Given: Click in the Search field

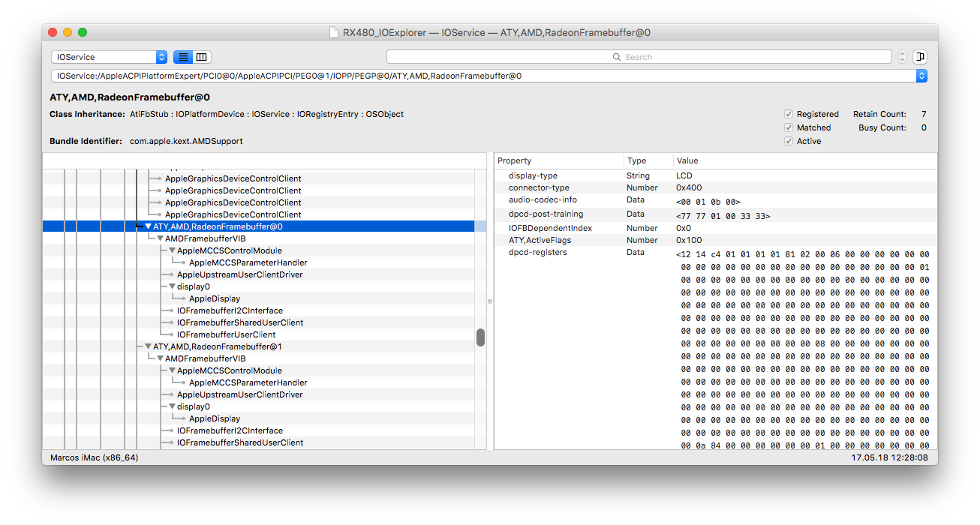Looking at the screenshot, I should click(x=639, y=57).
